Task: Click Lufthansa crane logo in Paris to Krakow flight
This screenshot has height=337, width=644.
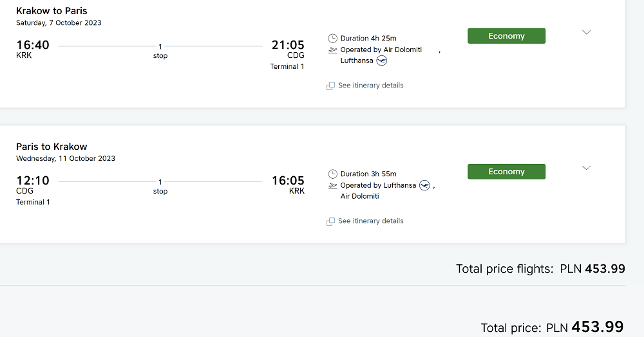Action: 424,185
